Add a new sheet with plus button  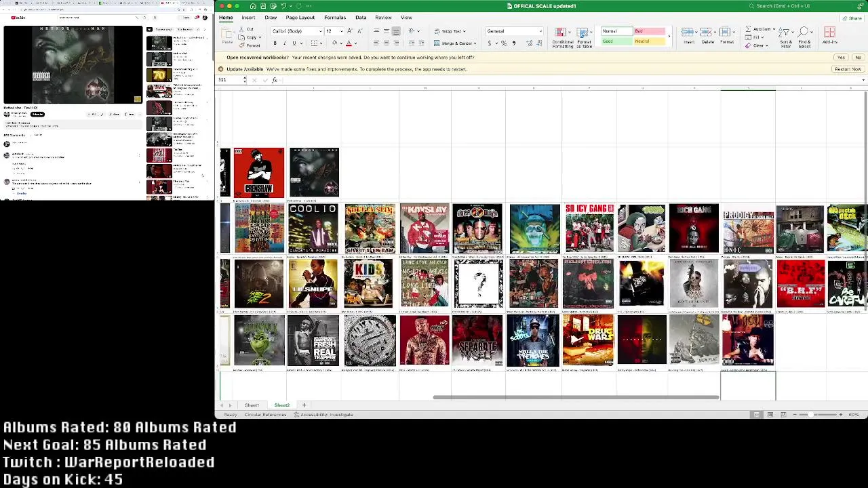point(304,405)
